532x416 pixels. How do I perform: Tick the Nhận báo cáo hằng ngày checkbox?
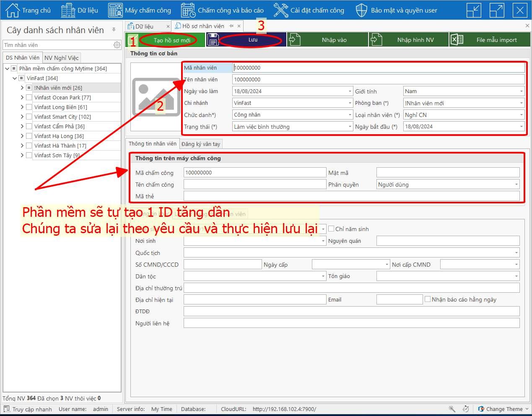click(x=428, y=299)
